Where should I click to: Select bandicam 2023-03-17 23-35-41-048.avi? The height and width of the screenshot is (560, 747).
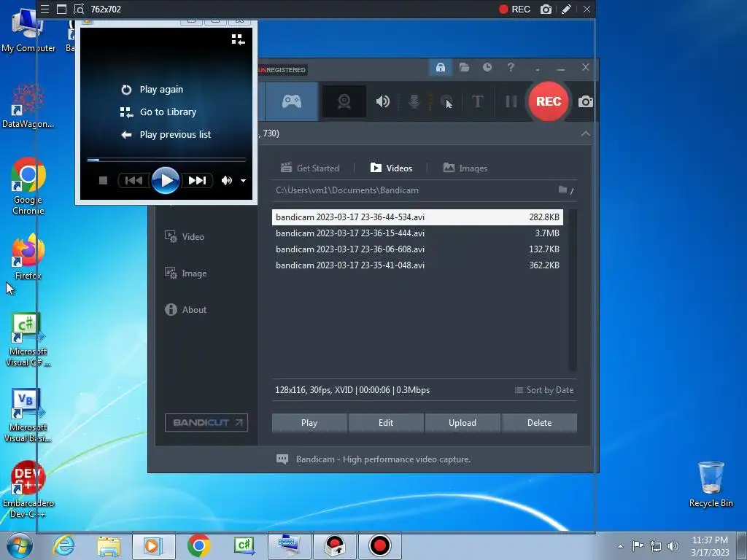coord(417,265)
